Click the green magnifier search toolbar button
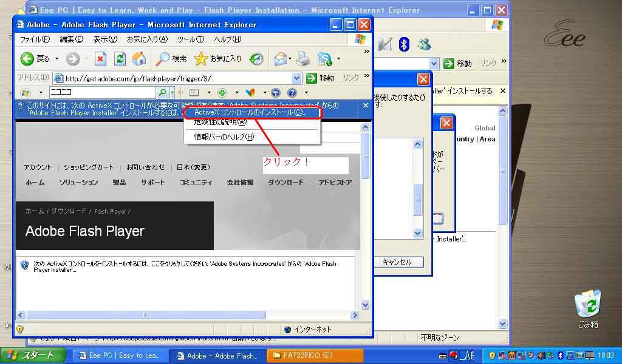Screen dimensions: 622x364 point(162,93)
